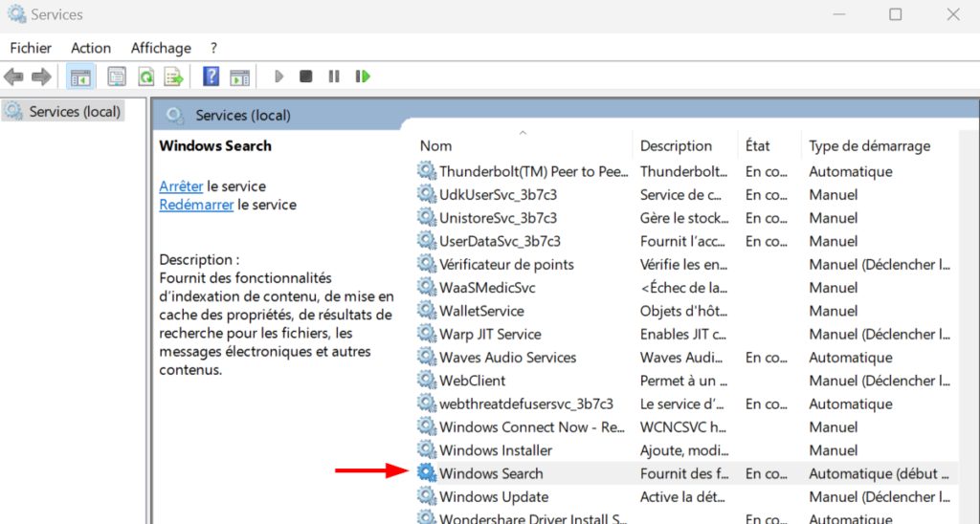Click '<Échec de la...' description of WaaSMedicSvc
This screenshot has width=980, height=524.
click(x=683, y=288)
